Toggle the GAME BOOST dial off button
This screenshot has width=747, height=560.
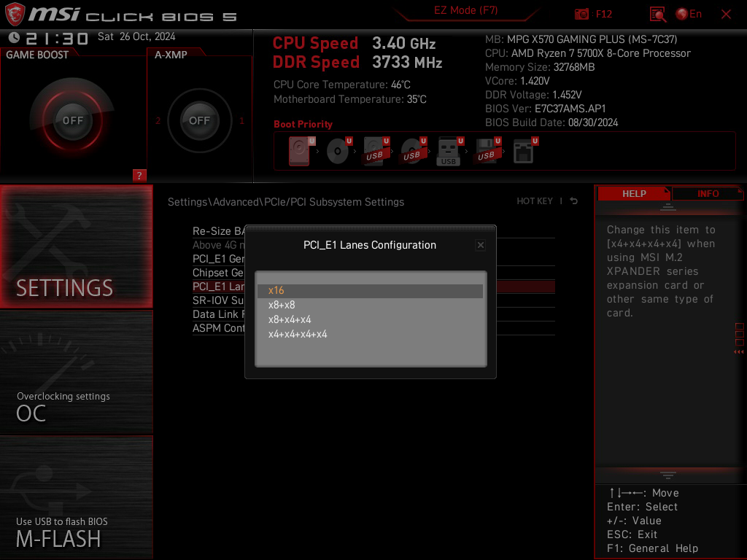click(x=72, y=120)
